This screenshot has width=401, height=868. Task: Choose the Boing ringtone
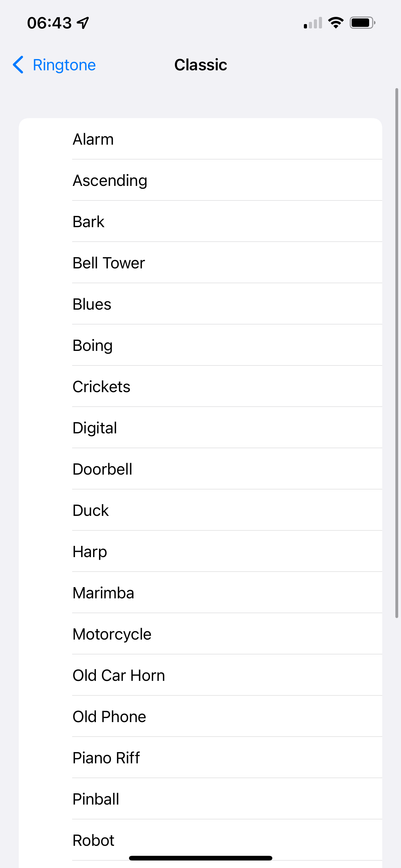[200, 345]
